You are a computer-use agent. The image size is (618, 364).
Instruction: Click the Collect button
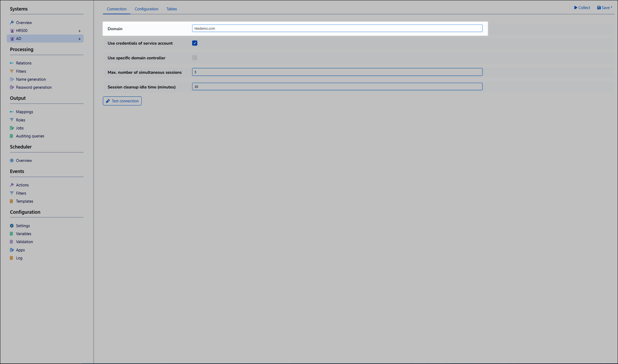point(582,8)
